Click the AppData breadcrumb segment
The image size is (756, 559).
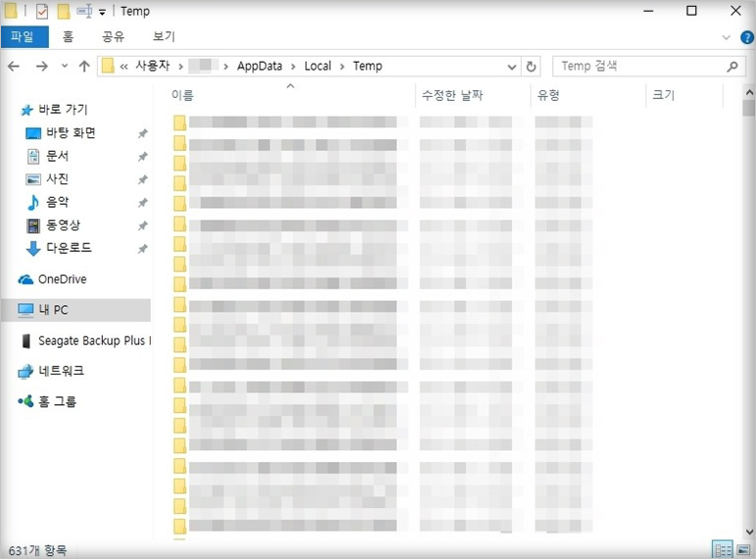[x=260, y=66]
